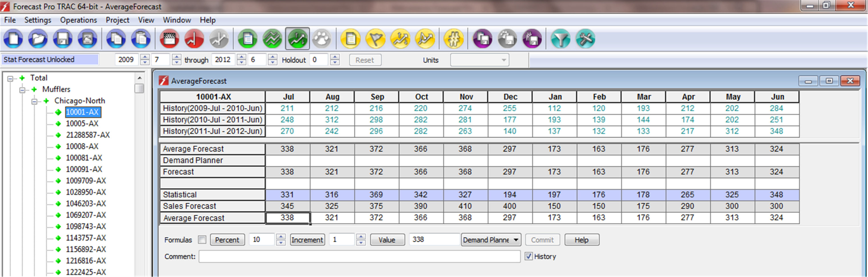Open the Demand Planner dropdown
This screenshot has width=868, height=277.
pyautogui.click(x=516, y=240)
